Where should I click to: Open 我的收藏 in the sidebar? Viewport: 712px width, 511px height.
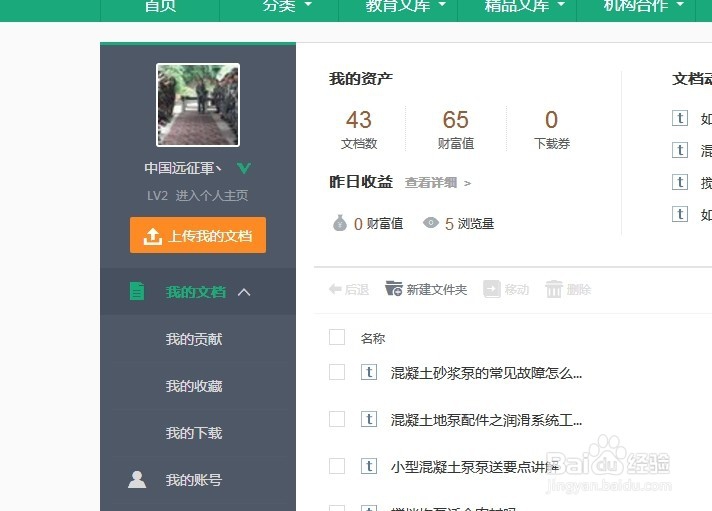click(194, 386)
